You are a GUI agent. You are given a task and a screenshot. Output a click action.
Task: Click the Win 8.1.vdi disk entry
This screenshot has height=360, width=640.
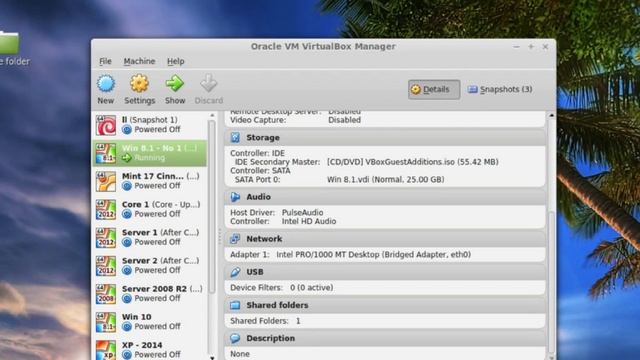point(385,180)
